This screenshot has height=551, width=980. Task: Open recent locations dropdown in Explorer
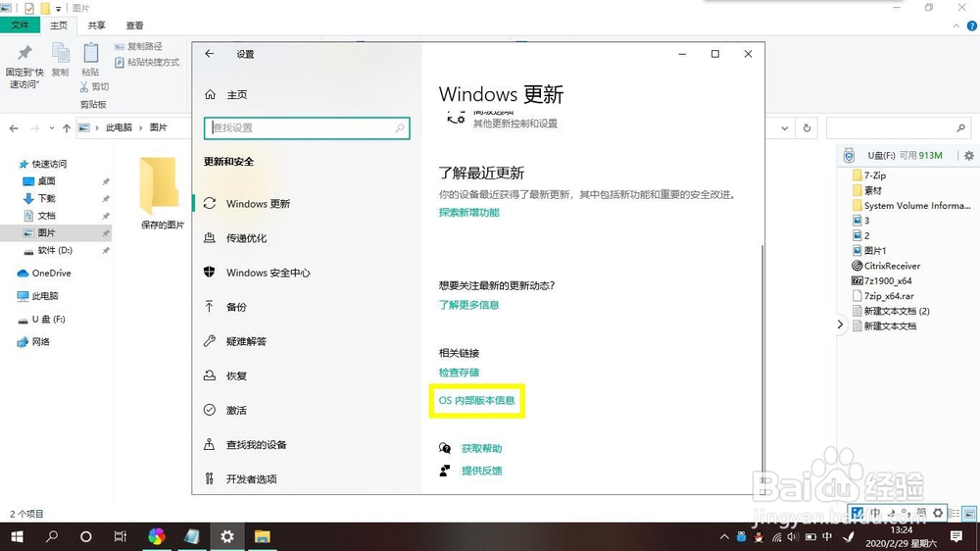pyautogui.click(x=51, y=128)
